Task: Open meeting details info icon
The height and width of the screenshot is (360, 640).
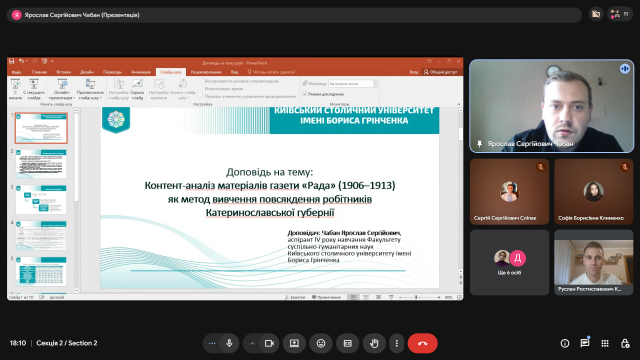Action: click(x=565, y=343)
